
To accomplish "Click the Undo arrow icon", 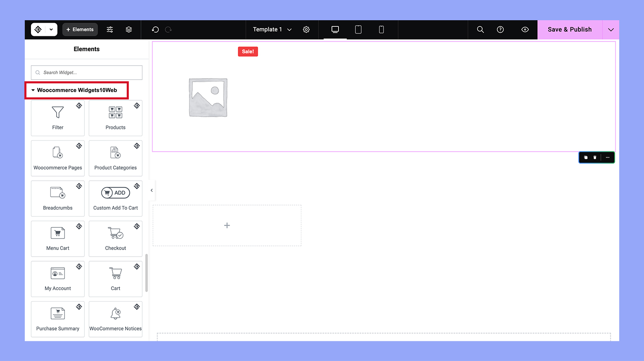I will click(x=155, y=29).
